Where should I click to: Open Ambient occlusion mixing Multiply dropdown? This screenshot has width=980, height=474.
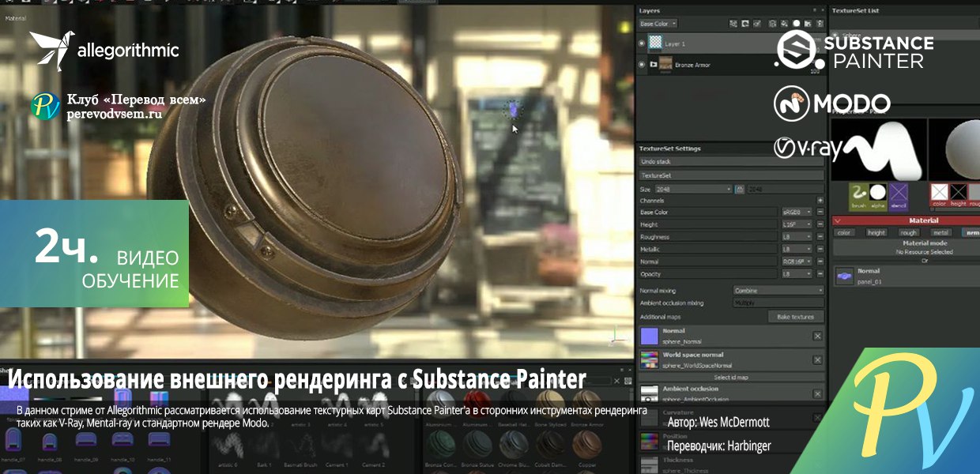click(x=778, y=303)
